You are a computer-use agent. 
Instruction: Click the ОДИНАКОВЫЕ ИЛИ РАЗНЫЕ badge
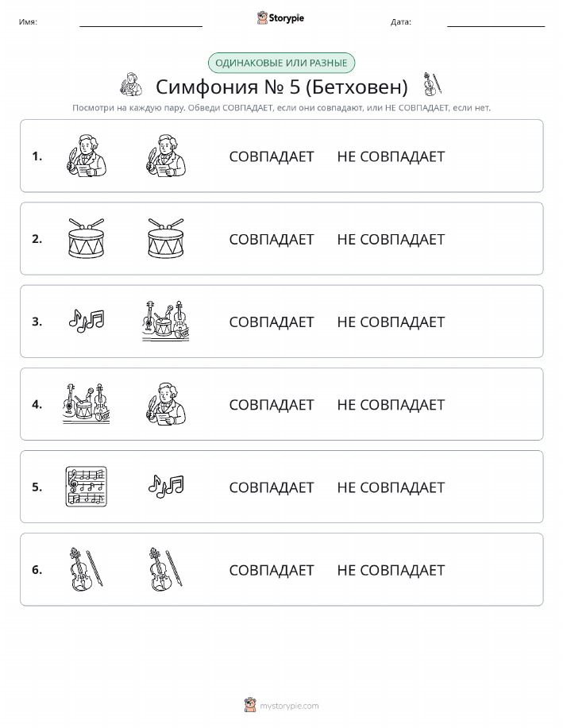[x=281, y=64]
